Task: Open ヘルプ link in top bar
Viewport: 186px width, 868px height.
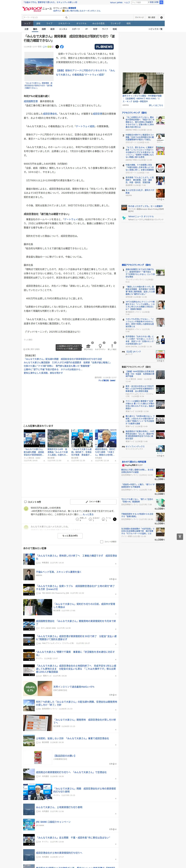Action: coord(127,2)
